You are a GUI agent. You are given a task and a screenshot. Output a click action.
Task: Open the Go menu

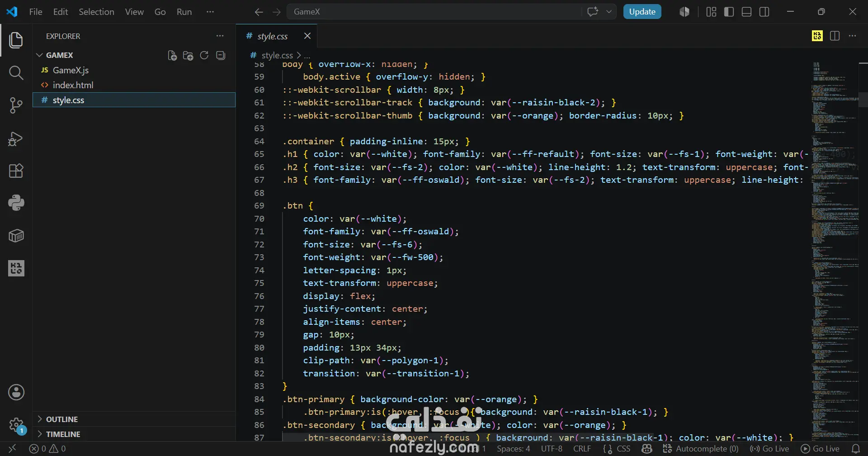[160, 12]
